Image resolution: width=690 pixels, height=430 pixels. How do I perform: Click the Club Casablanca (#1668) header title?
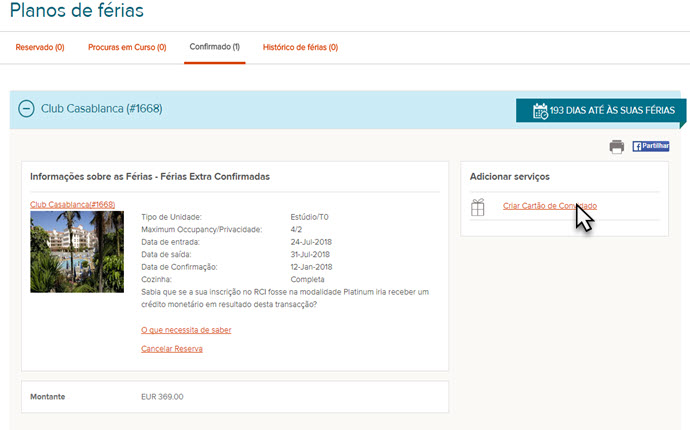(x=102, y=109)
